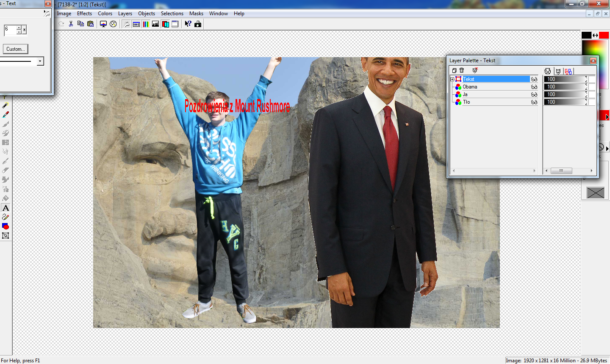This screenshot has height=364, width=610.
Task: Open the Colors menu
Action: pyautogui.click(x=105, y=14)
